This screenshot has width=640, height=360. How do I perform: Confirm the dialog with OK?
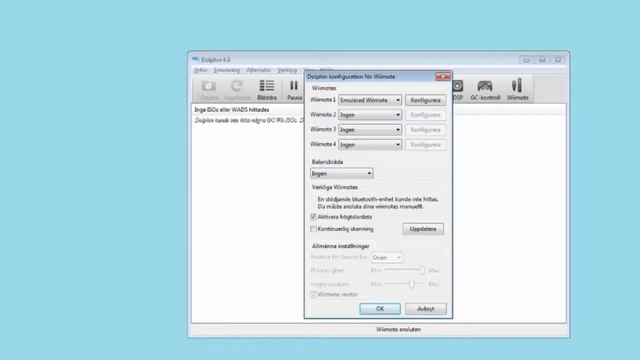[x=380, y=309]
